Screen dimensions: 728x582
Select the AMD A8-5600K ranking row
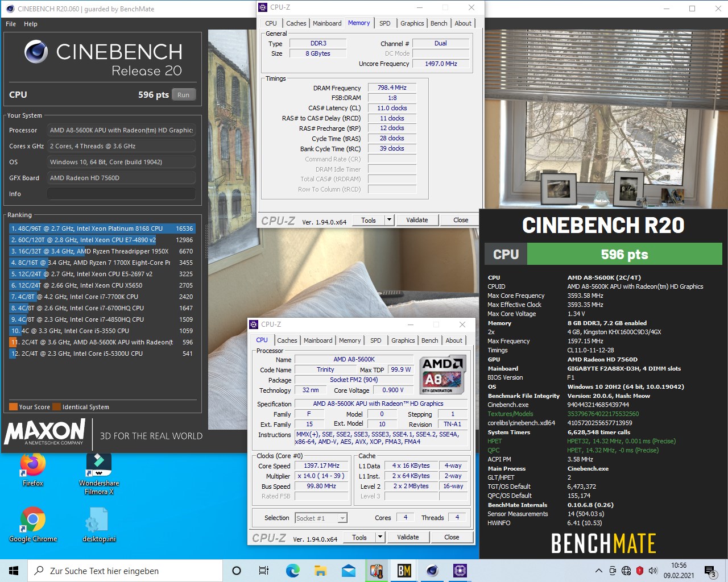[102, 342]
